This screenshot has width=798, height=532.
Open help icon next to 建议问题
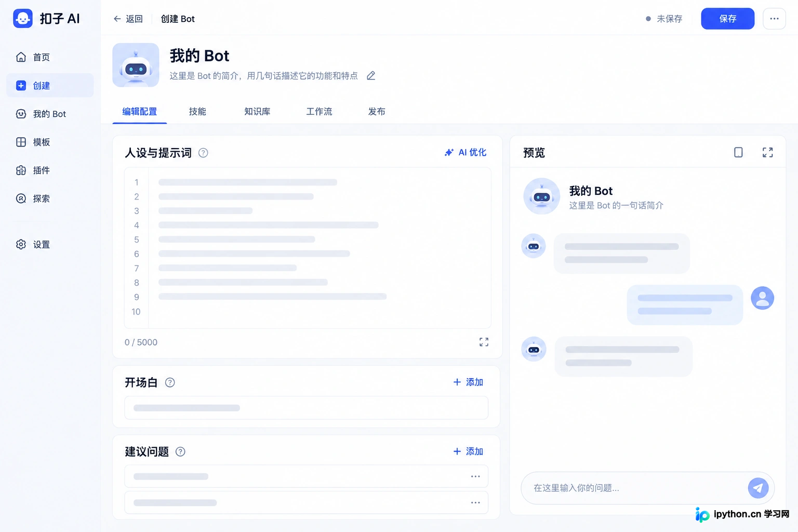(180, 451)
